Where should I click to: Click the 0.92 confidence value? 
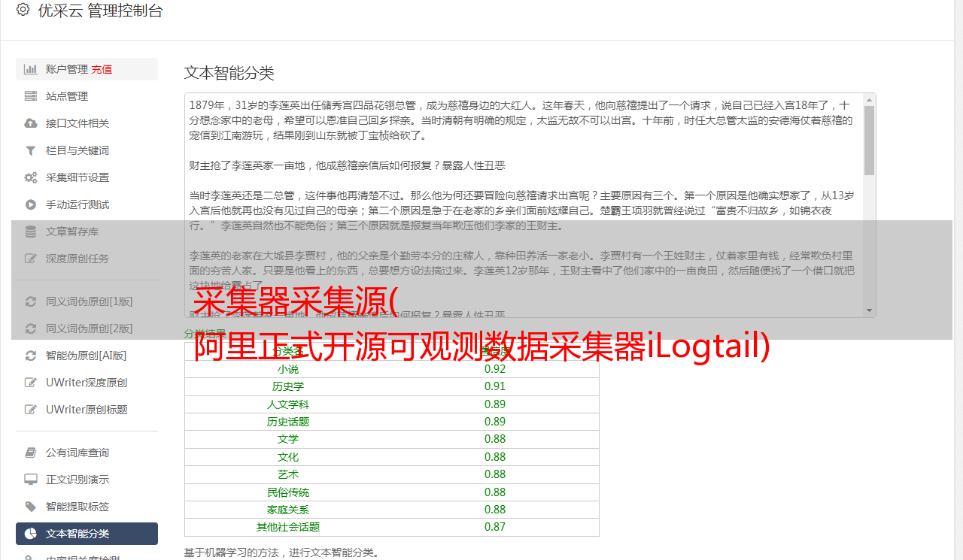click(495, 369)
